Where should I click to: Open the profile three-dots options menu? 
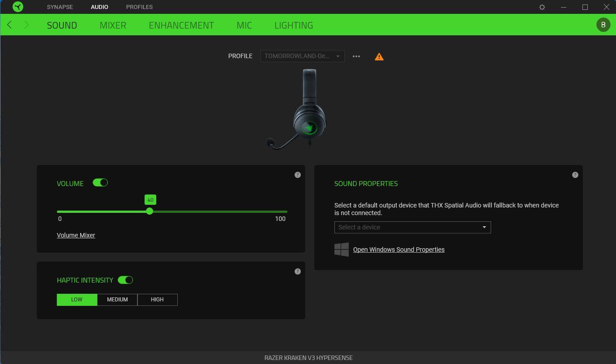(x=356, y=56)
